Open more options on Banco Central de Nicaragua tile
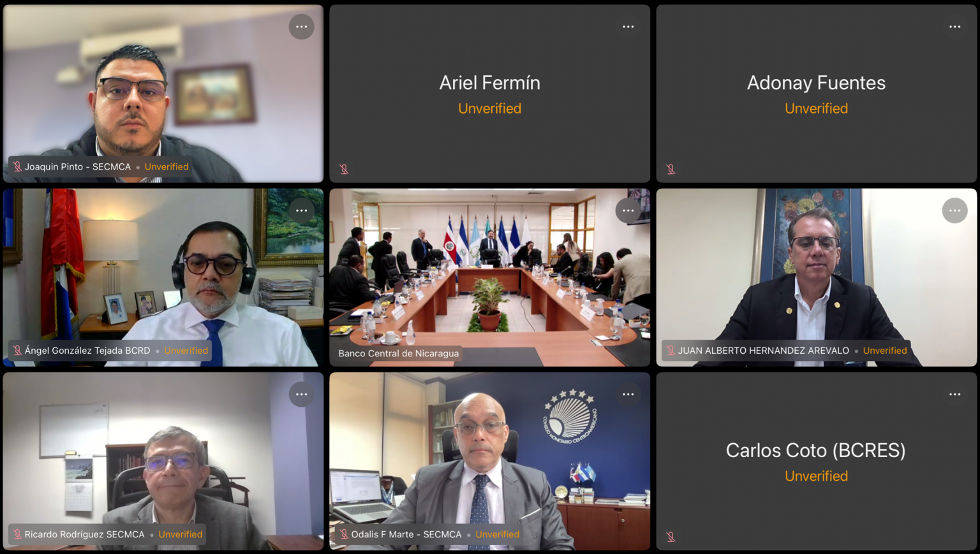Viewport: 980px width, 554px height. (x=628, y=210)
